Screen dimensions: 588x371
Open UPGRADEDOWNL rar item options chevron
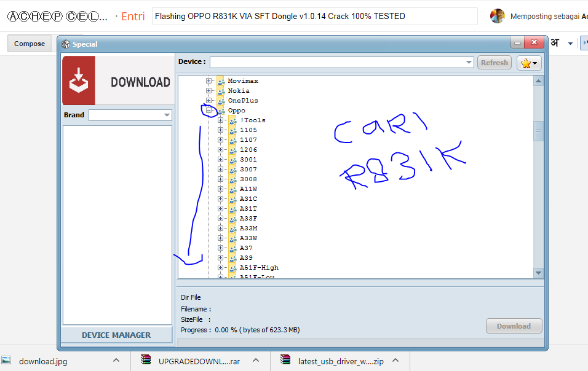pyautogui.click(x=256, y=360)
